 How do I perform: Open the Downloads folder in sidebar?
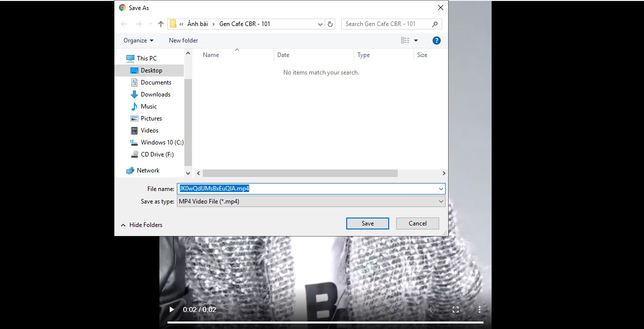tap(155, 94)
